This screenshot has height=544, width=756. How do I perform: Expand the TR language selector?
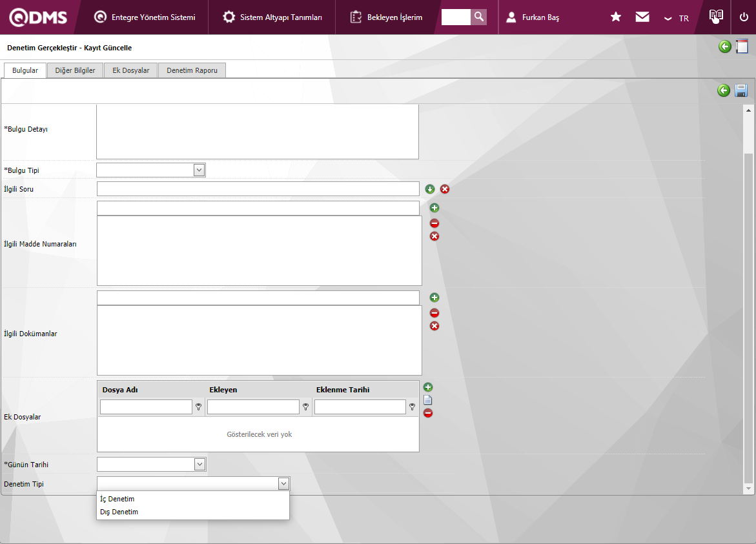677,18
